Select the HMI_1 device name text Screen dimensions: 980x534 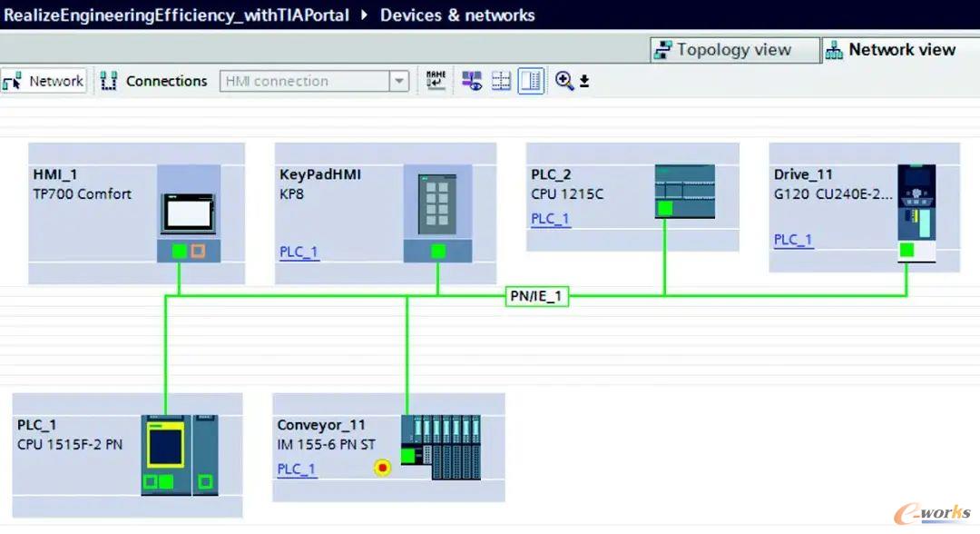click(55, 174)
